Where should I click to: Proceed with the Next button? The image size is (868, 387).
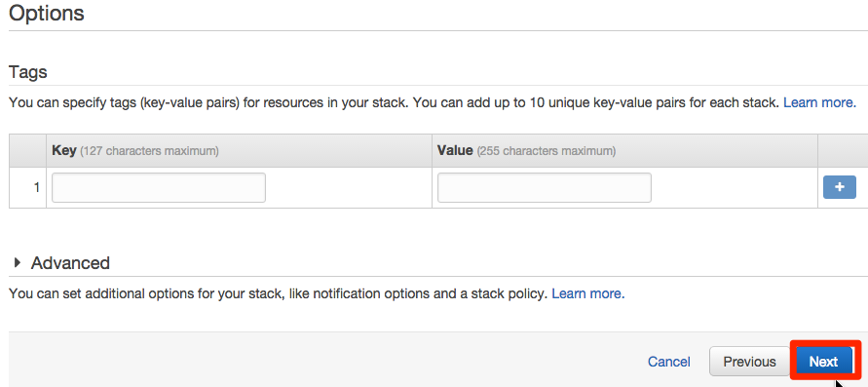(x=824, y=362)
